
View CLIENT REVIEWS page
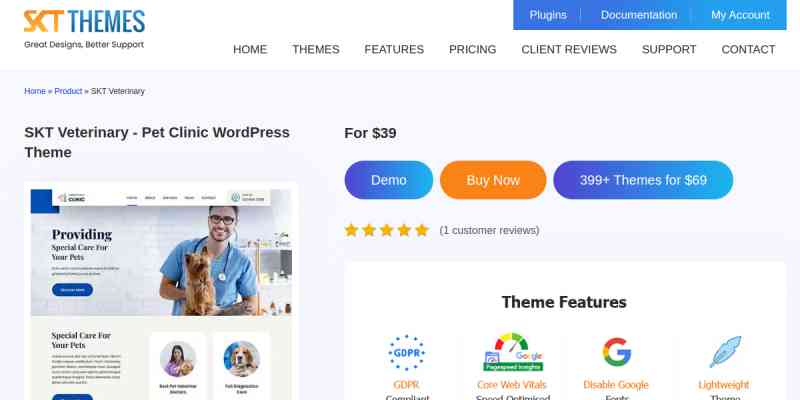tap(569, 49)
